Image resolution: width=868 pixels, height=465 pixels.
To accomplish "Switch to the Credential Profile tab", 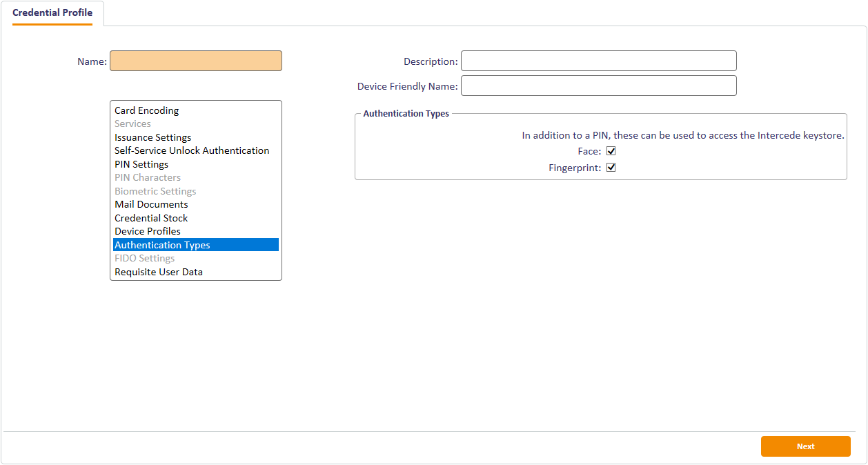I will click(x=52, y=13).
